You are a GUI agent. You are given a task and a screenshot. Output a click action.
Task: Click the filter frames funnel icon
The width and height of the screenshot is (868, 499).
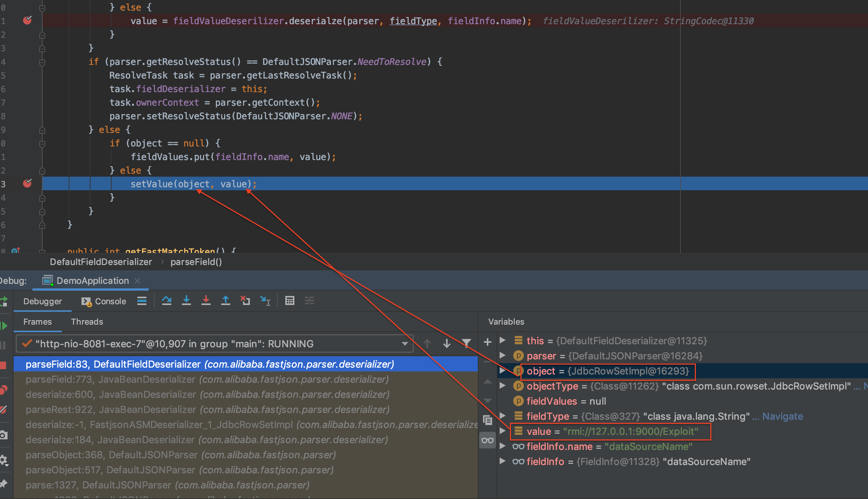pos(466,343)
